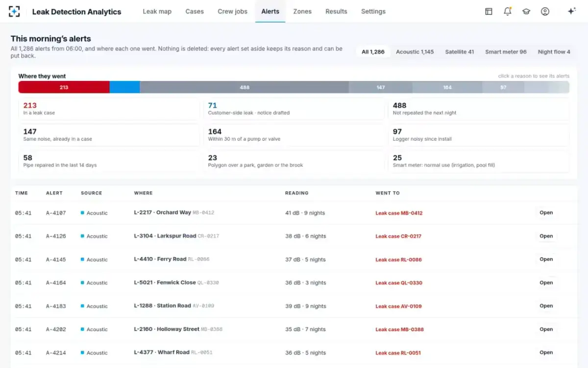Select the 23 Polygon over a park card

294,161
